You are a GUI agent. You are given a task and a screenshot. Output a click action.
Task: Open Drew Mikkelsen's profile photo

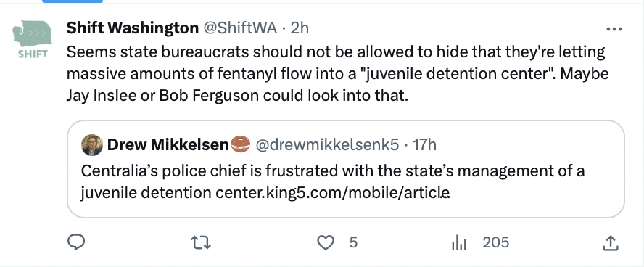point(92,144)
